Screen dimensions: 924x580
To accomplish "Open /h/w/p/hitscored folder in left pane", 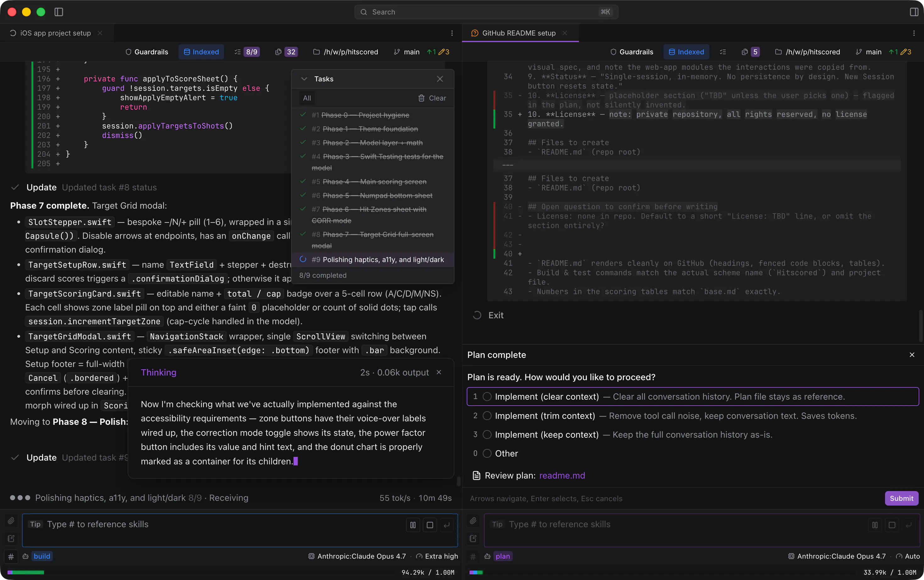I will tap(346, 52).
